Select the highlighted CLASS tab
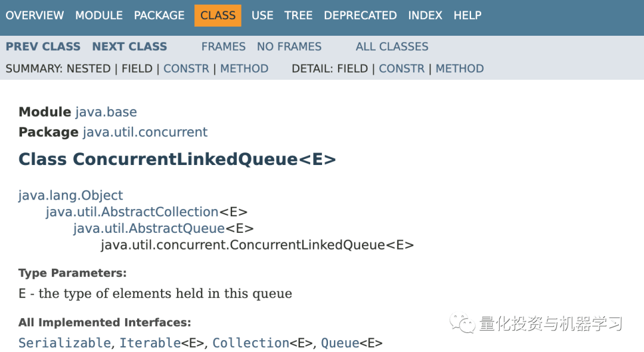Screen dimensions: 644x352 click(218, 15)
